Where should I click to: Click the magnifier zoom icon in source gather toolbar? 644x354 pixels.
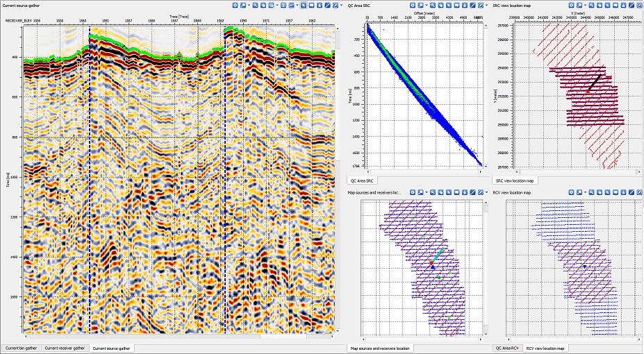click(x=255, y=5)
